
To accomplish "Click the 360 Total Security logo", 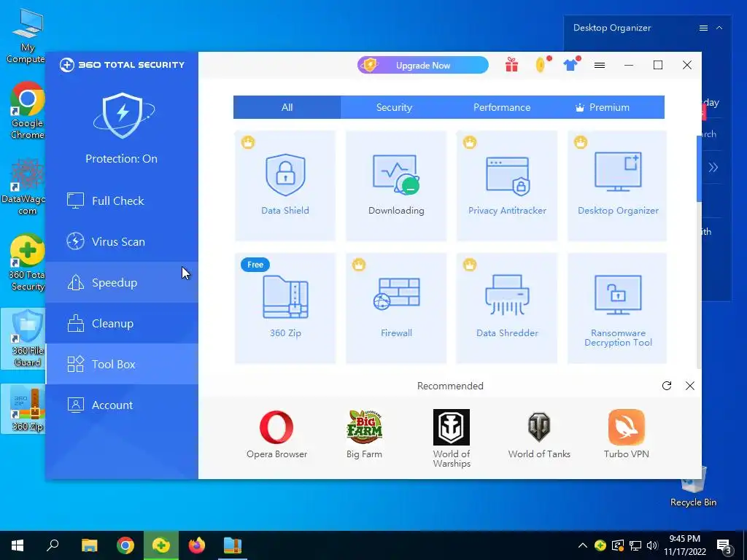I will [x=122, y=65].
